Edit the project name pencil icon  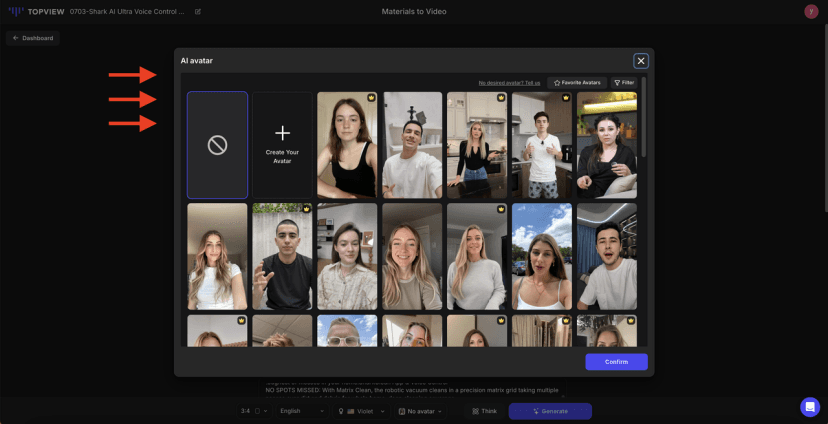[198, 12]
